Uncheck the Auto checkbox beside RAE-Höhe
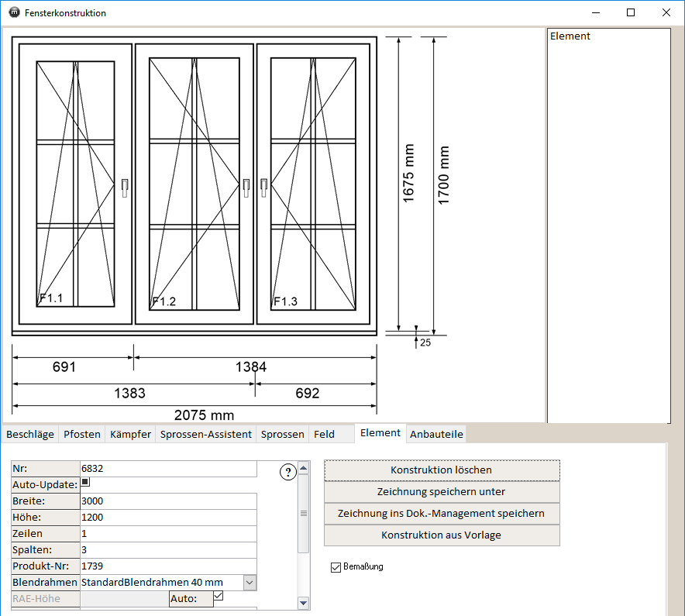Viewport: 685px width, 616px height. (218, 597)
